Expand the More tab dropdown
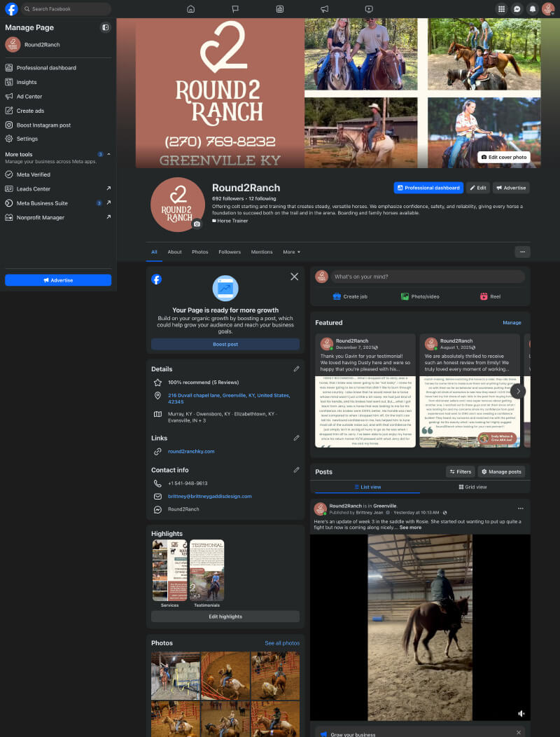 coord(291,252)
